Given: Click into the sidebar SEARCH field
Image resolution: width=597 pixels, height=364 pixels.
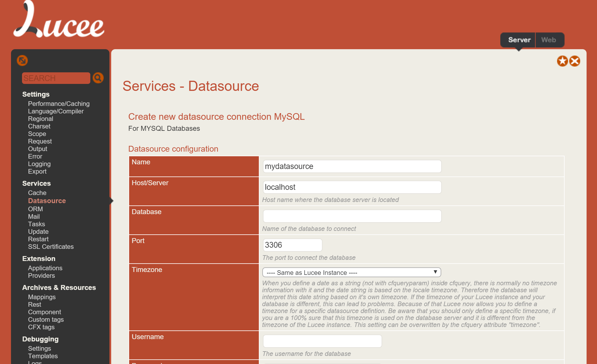Looking at the screenshot, I should 56,78.
